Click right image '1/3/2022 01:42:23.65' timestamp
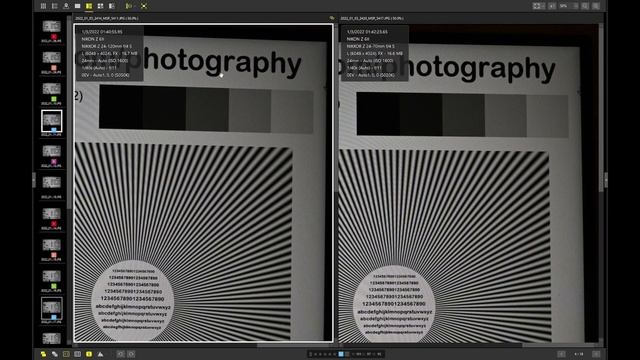This screenshot has width=640, height=360. (x=367, y=31)
